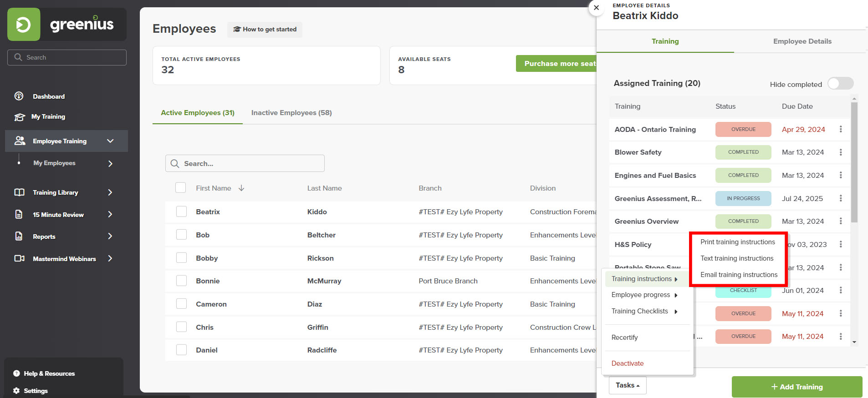
Task: Open the Active Employees (31) tab
Action: pyautogui.click(x=198, y=113)
